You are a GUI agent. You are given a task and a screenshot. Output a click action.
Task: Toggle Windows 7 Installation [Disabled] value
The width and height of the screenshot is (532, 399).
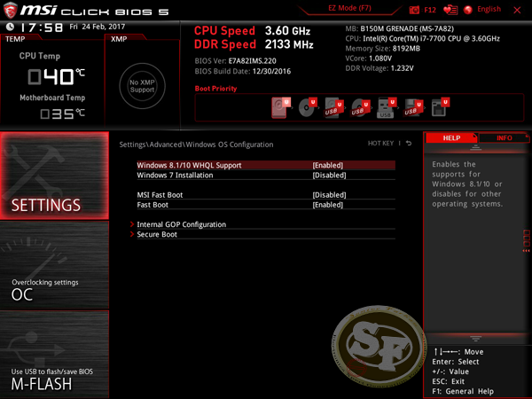coord(329,175)
